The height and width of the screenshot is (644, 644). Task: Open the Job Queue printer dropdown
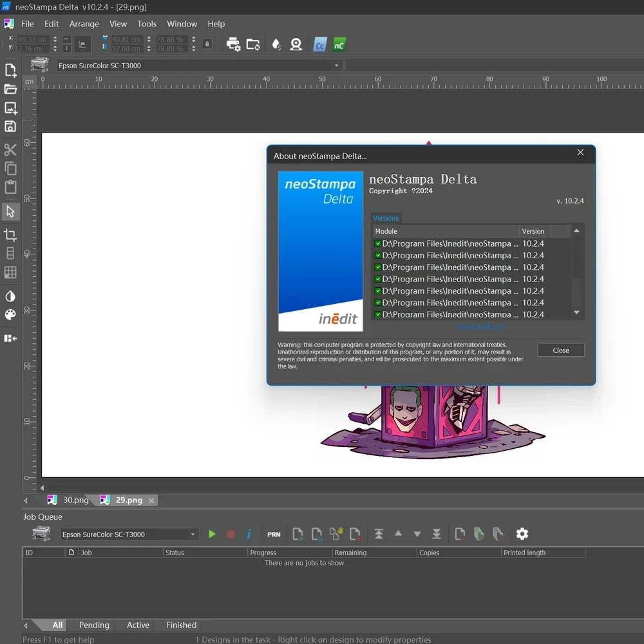193,535
